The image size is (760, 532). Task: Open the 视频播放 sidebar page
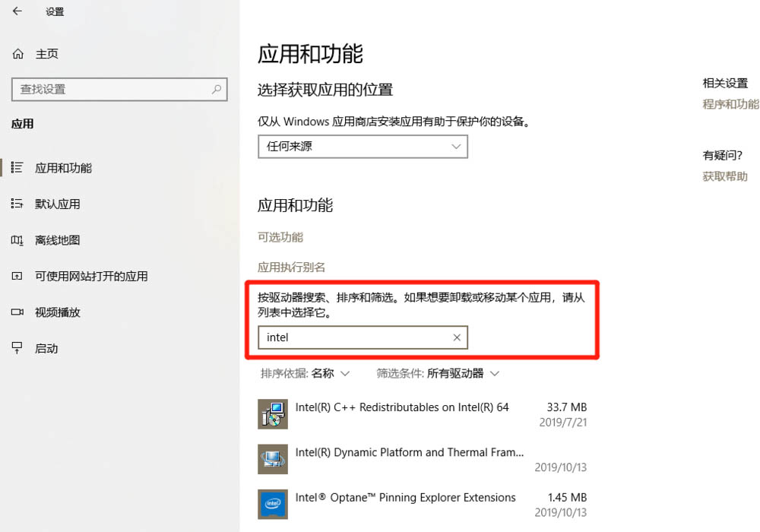coord(57,312)
